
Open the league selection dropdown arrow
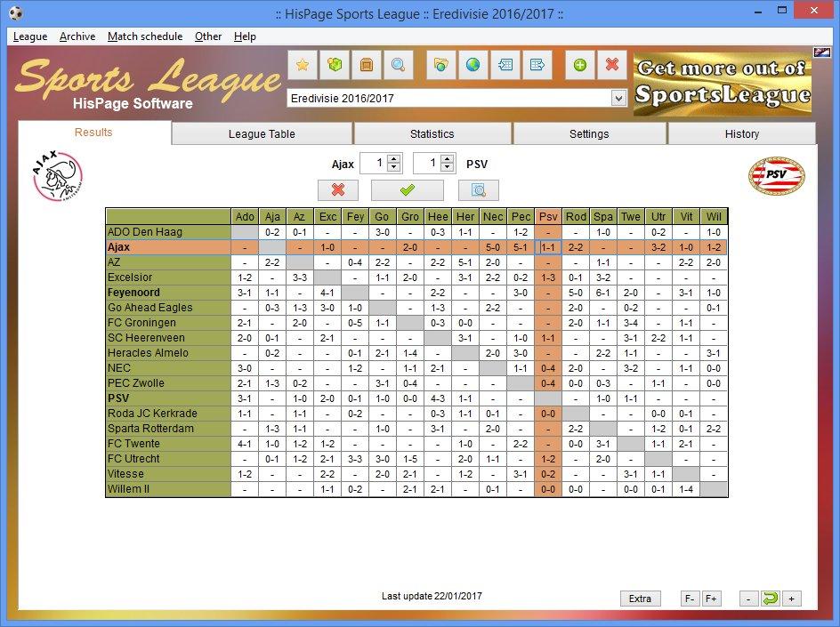[618, 99]
